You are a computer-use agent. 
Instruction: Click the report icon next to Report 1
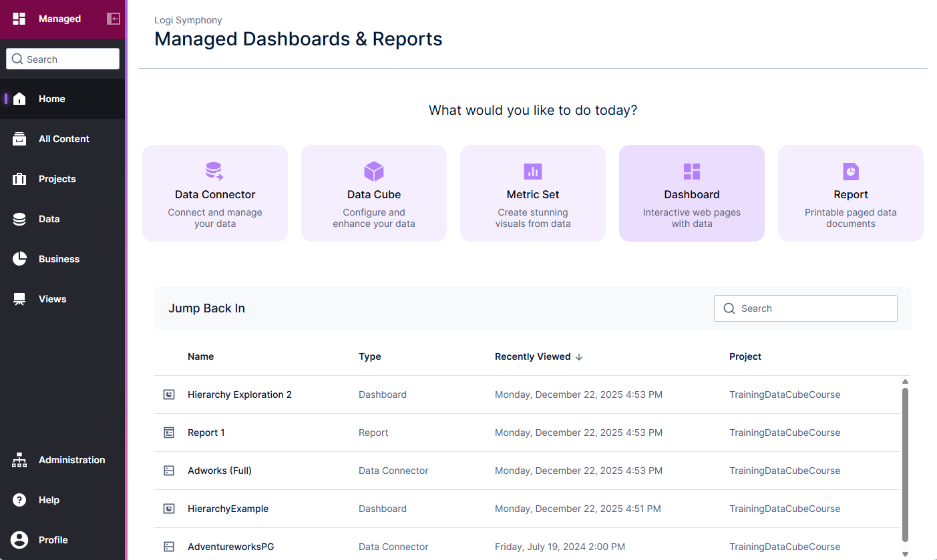168,432
